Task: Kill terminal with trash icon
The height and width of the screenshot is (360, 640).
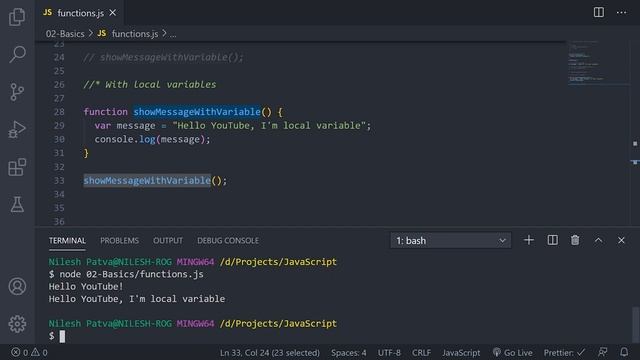Action: click(575, 240)
